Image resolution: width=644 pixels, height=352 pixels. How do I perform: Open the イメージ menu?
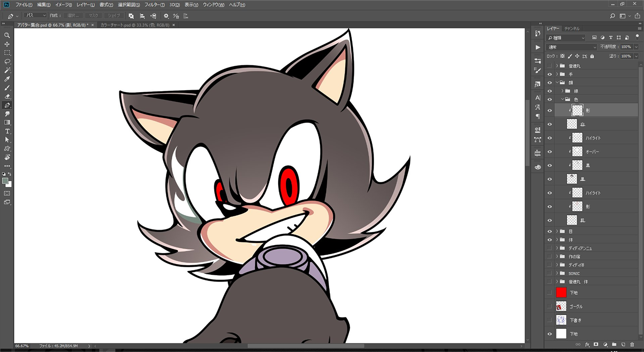63,5
